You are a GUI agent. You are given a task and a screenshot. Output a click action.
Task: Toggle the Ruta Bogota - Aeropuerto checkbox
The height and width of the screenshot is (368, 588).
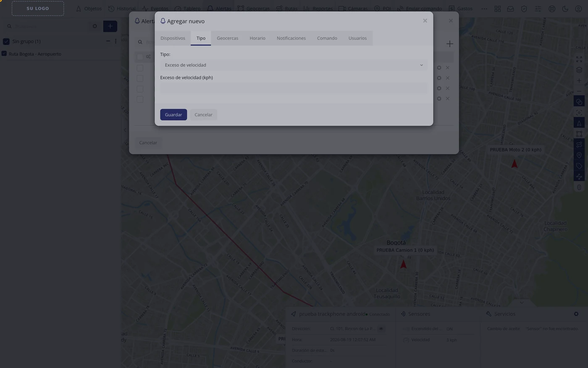[x=4, y=54]
